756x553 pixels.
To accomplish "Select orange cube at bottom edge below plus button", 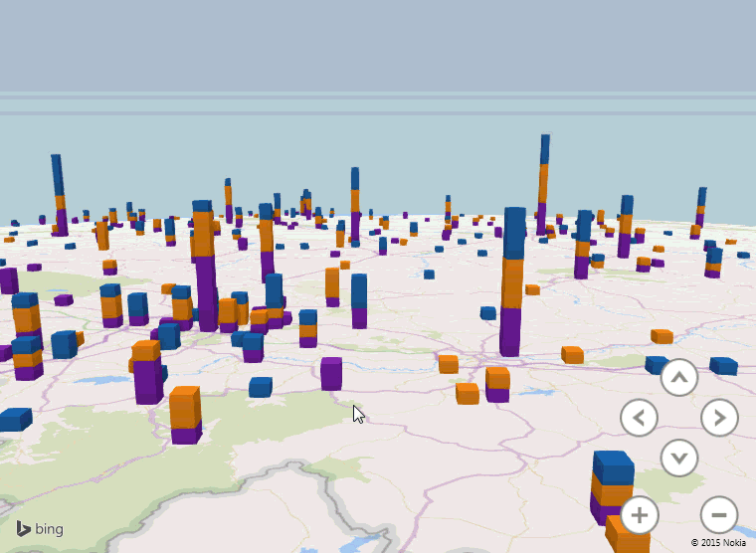I will 627,537.
